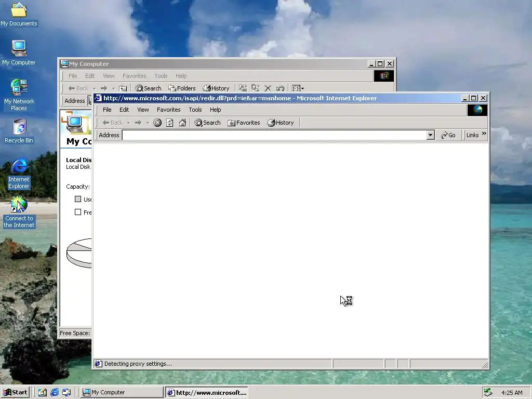
Task: Click the system tray network icon
Action: click(x=488, y=392)
